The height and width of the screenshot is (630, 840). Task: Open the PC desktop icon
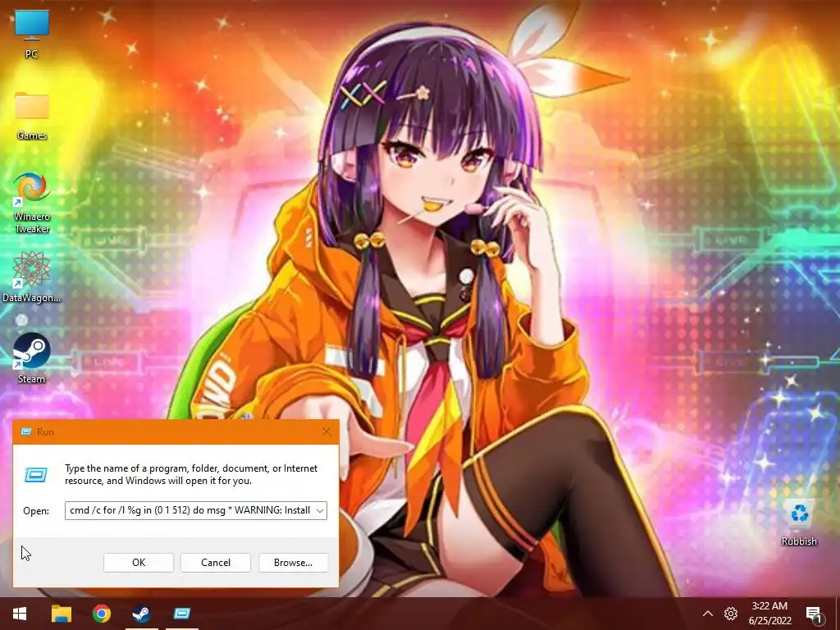click(32, 34)
